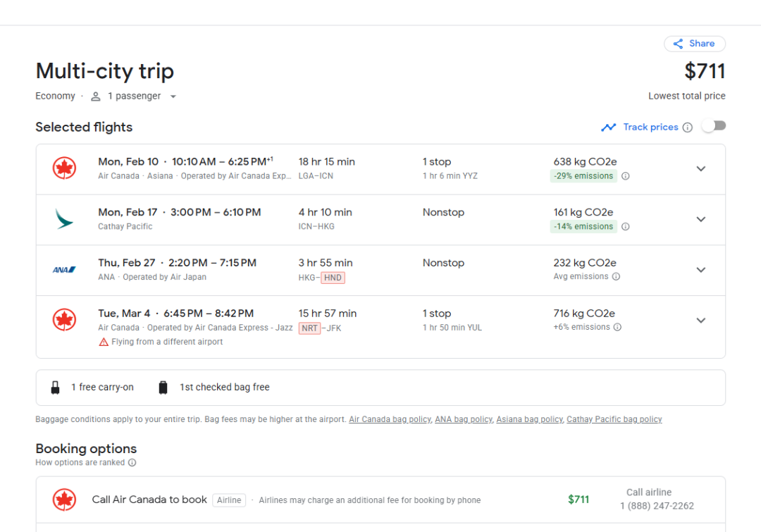Expand Mon, Feb 17 flight details
The height and width of the screenshot is (532, 761).
[x=701, y=219]
